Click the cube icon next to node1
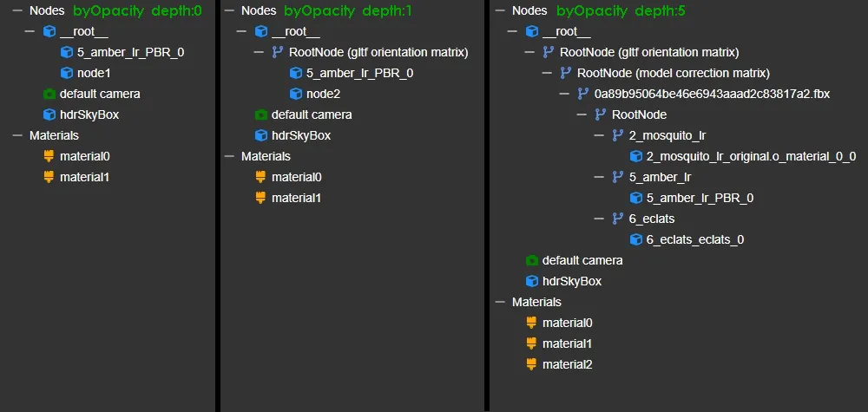The height and width of the screenshot is (412, 868). click(66, 73)
